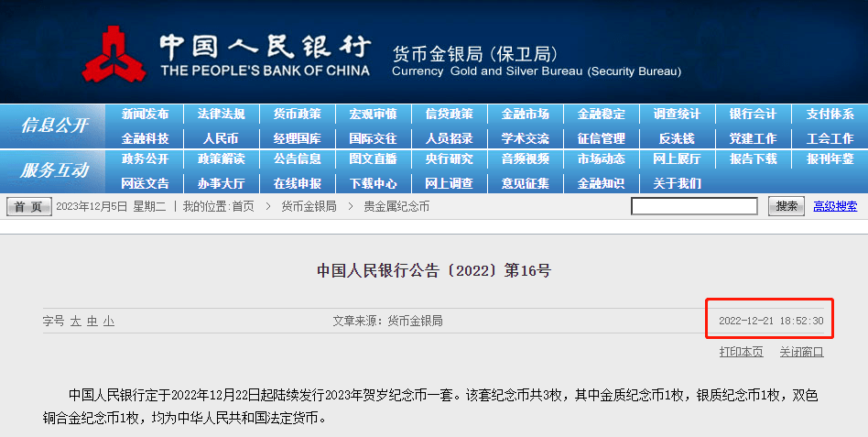868x437 pixels.
Task: Open 金融市场 navigation item
Action: pyautogui.click(x=526, y=115)
